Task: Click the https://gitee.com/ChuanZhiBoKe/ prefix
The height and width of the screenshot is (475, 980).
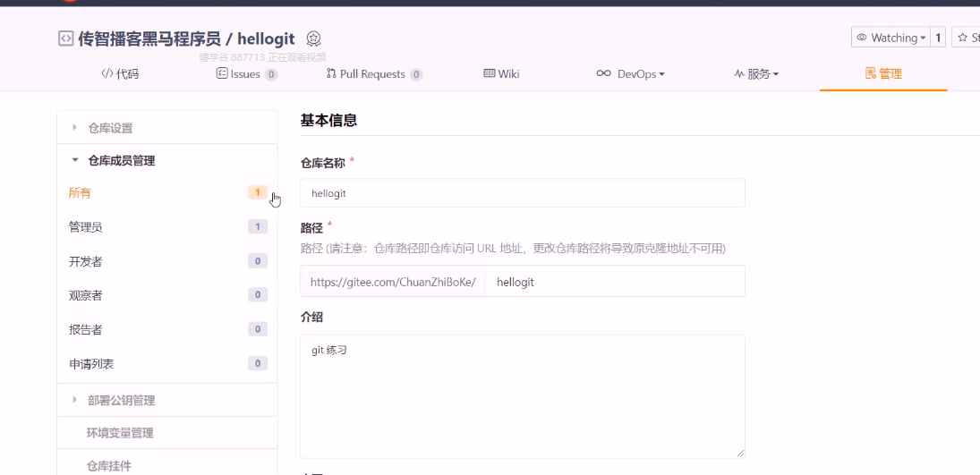Action: 393,281
